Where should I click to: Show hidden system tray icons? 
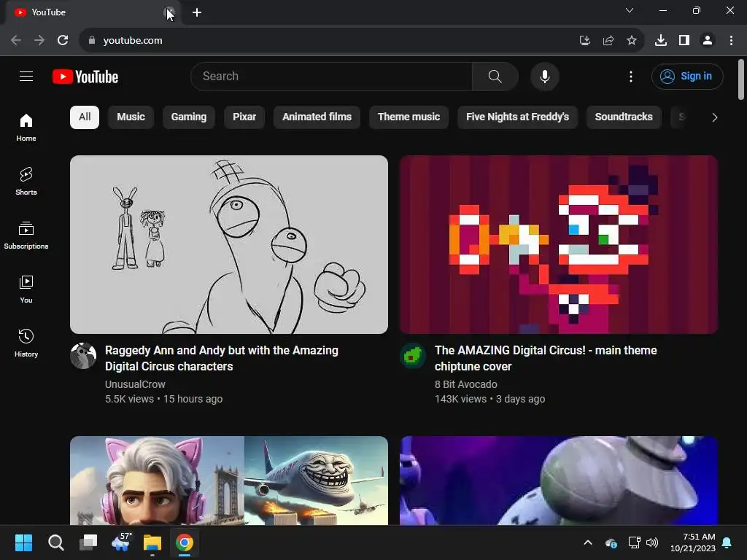588,542
